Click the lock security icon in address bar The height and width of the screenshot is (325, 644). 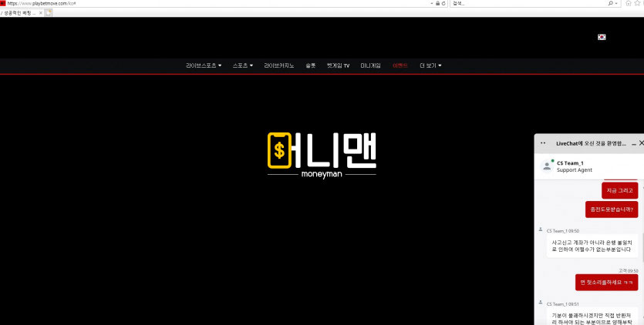click(437, 4)
